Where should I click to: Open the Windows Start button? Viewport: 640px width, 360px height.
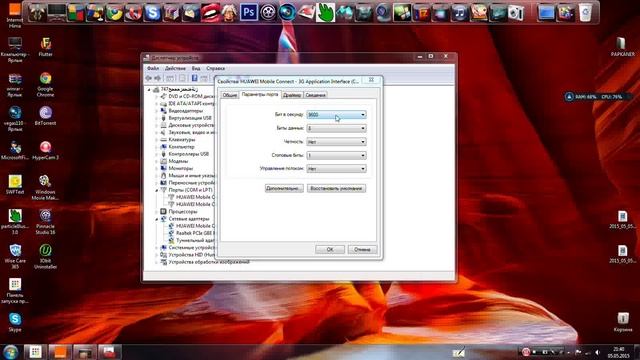pyautogui.click(x=10, y=352)
